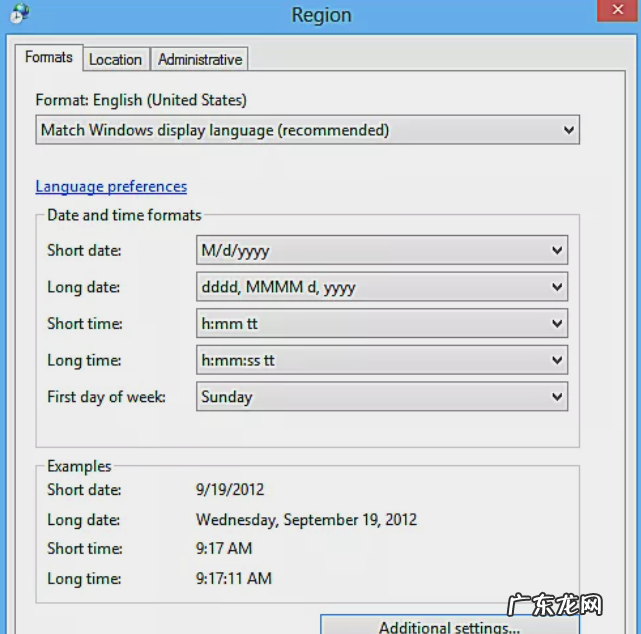
Task: Click the Wednesday, September 19, 2012 example
Action: [x=307, y=520]
